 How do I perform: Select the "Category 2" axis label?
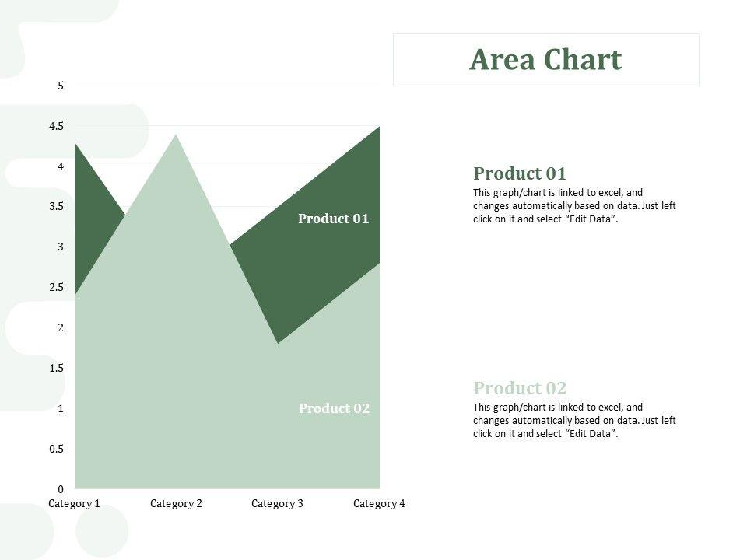coord(176,503)
